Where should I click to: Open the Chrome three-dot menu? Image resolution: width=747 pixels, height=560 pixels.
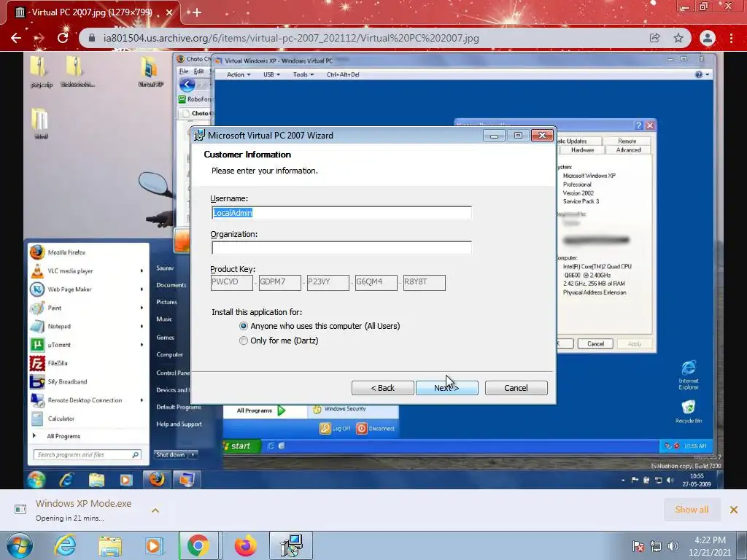pyautogui.click(x=731, y=38)
